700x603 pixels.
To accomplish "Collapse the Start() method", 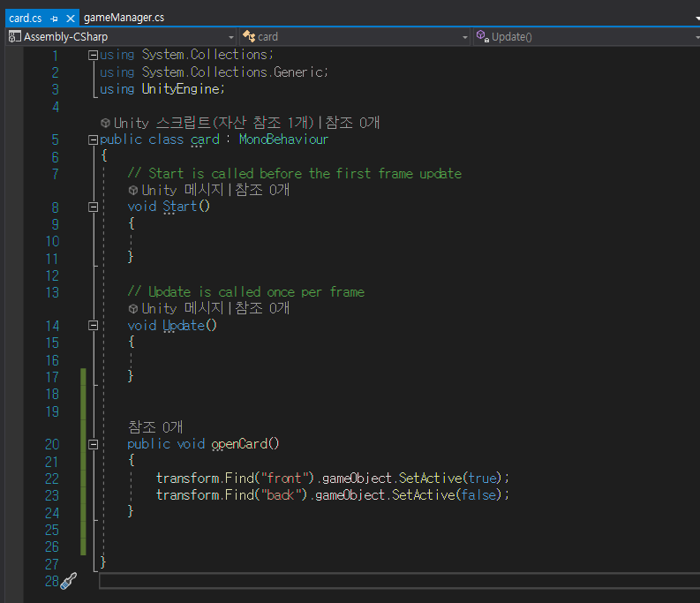I will coord(93,207).
